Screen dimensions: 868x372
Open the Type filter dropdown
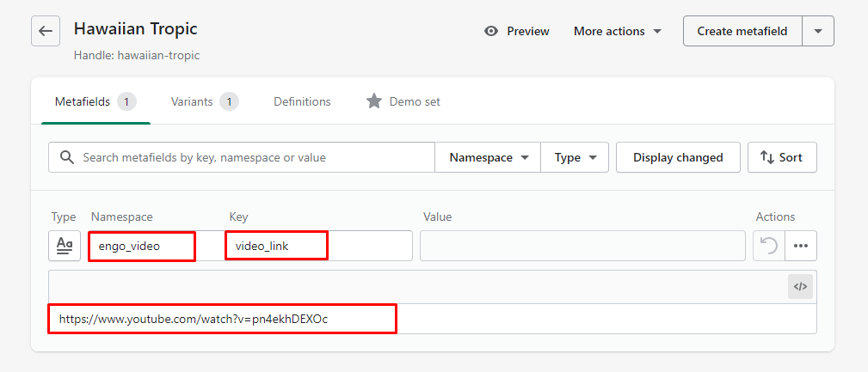tap(576, 158)
